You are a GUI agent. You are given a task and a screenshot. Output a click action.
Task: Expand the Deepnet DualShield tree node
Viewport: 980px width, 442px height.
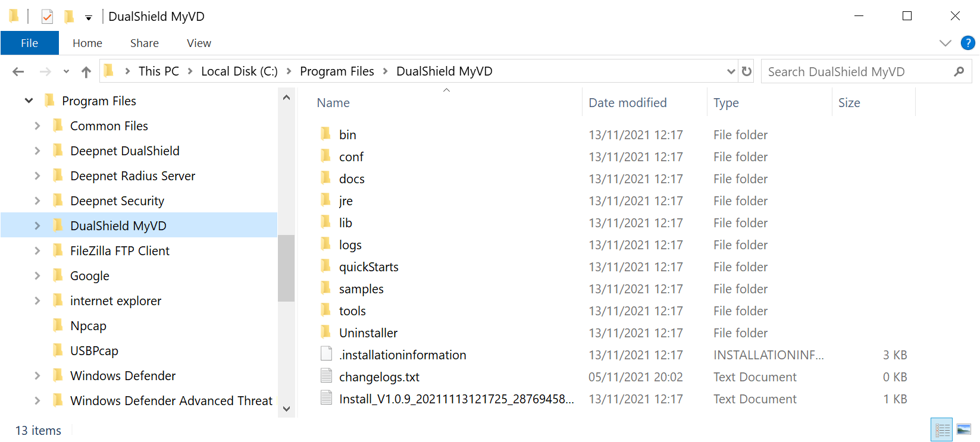point(37,151)
